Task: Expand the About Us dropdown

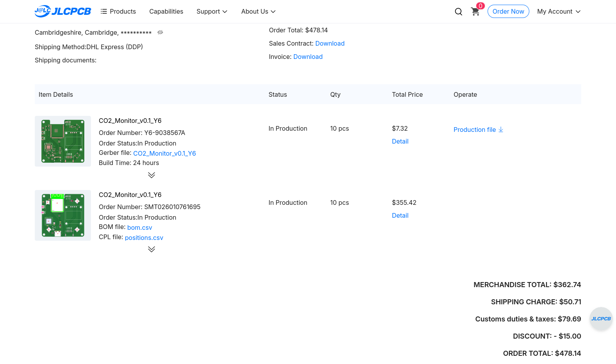Action: [258, 11]
